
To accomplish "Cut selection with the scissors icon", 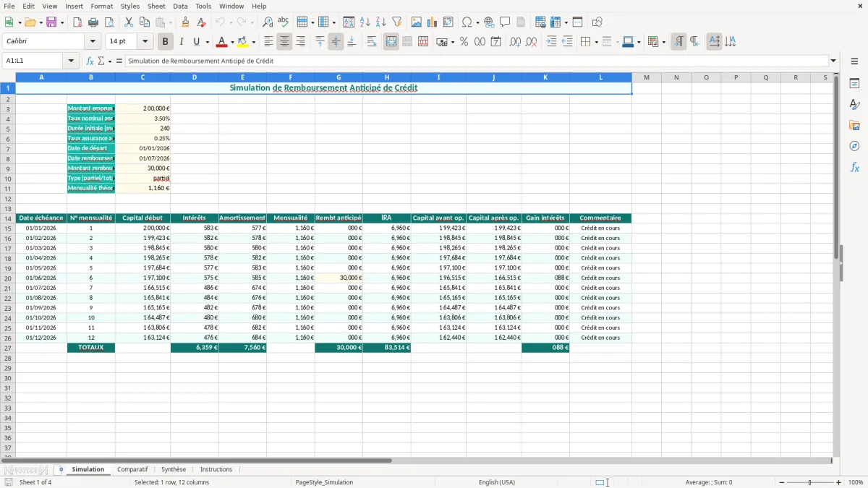I will pos(129,22).
